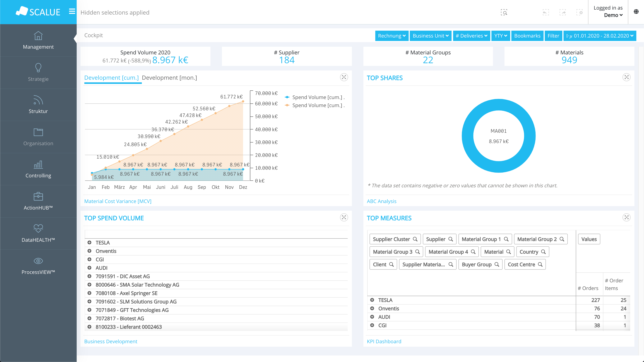Expand TESLA row in Top Measures
Screen dimensions: 644x362
(372, 300)
